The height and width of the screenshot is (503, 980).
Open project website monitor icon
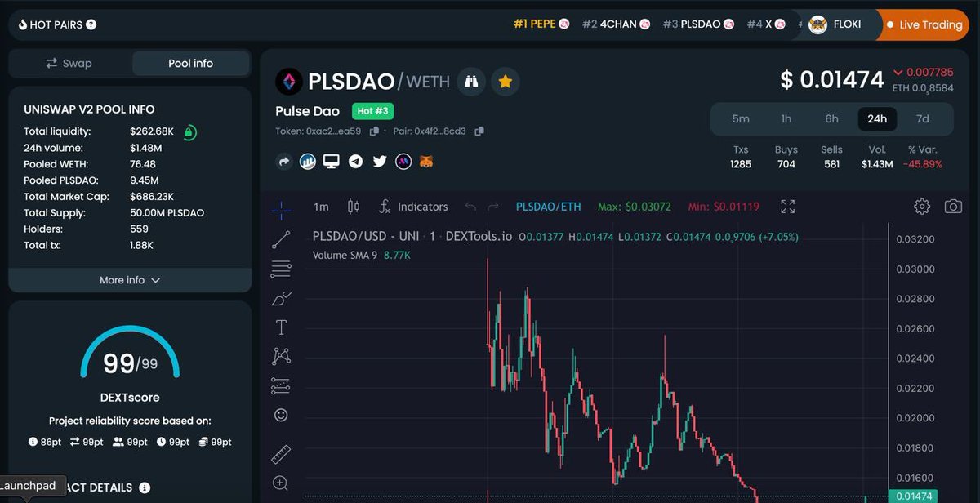(x=332, y=162)
